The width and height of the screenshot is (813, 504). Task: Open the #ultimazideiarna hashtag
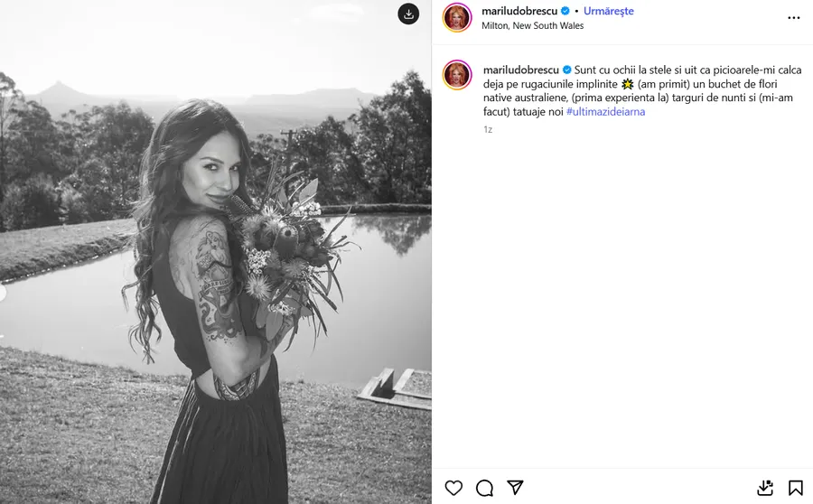click(x=605, y=111)
